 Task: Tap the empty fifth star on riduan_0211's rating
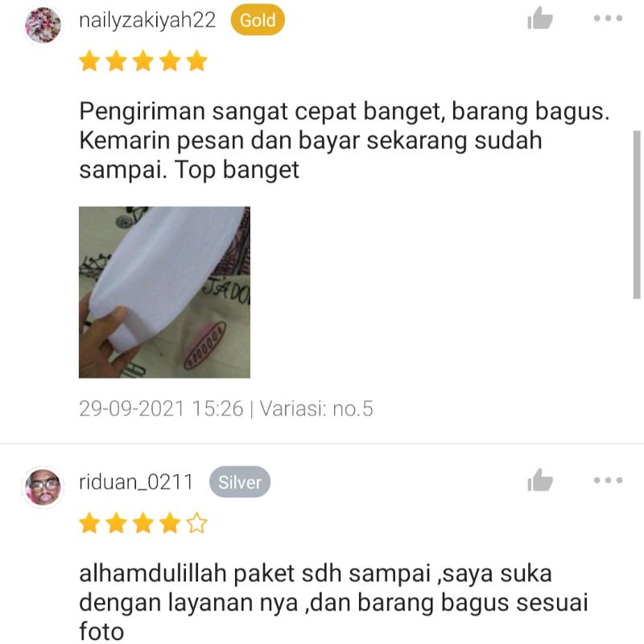point(196,523)
